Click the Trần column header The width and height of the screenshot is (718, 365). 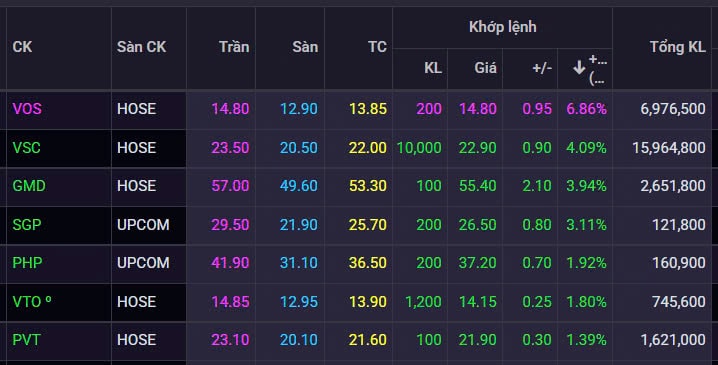[x=234, y=47]
